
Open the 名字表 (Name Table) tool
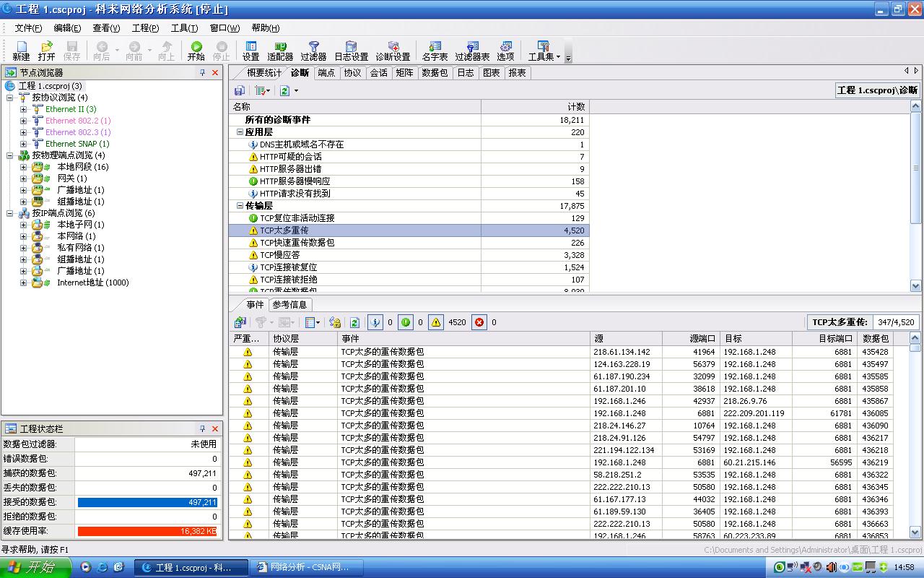[435, 51]
